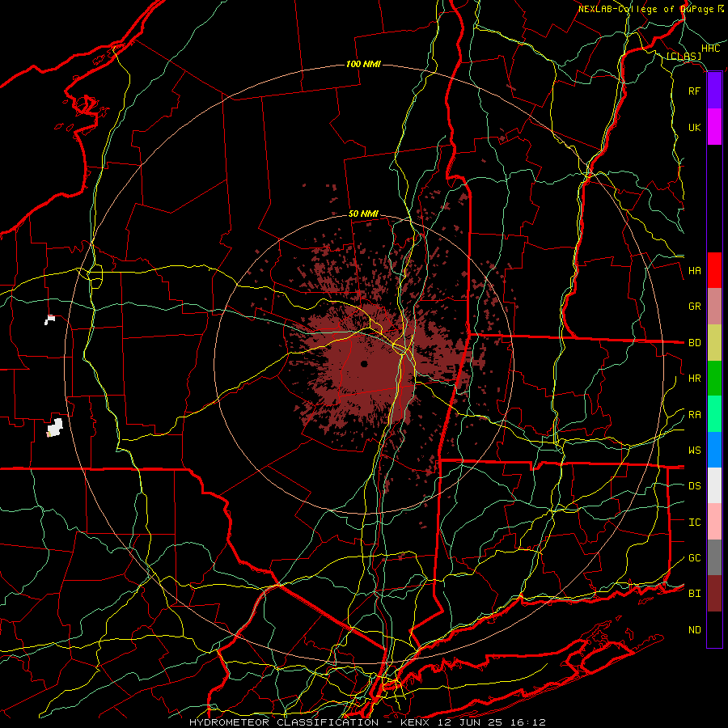Viewport: 728px width, 728px height.
Task: Click the 'BD' legend label
Action: [x=694, y=343]
